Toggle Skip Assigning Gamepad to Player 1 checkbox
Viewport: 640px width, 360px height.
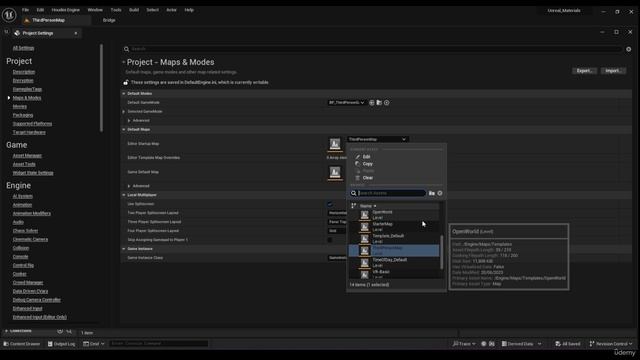point(330,240)
